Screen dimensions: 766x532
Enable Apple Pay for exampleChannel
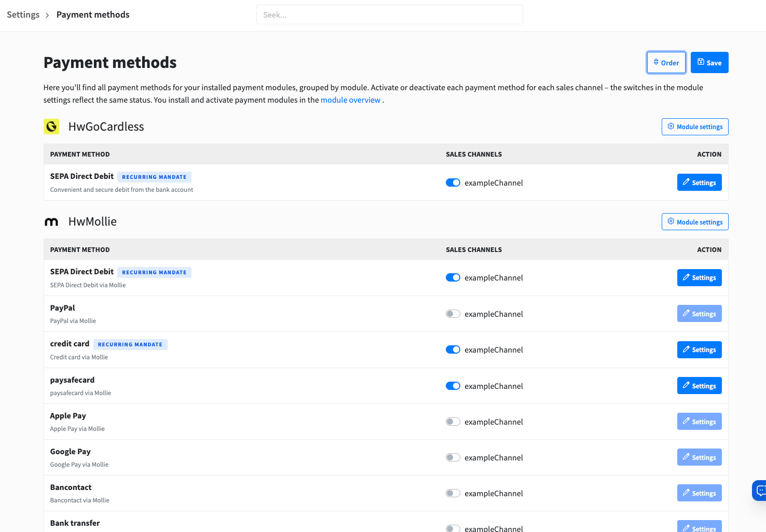(x=453, y=422)
